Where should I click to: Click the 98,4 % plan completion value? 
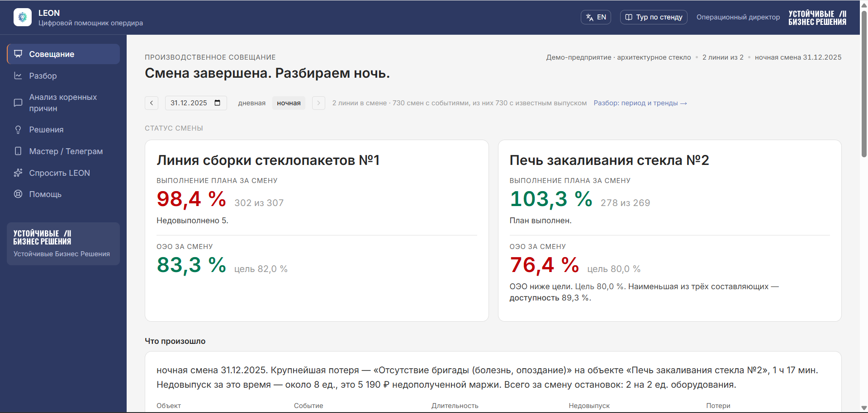click(191, 199)
